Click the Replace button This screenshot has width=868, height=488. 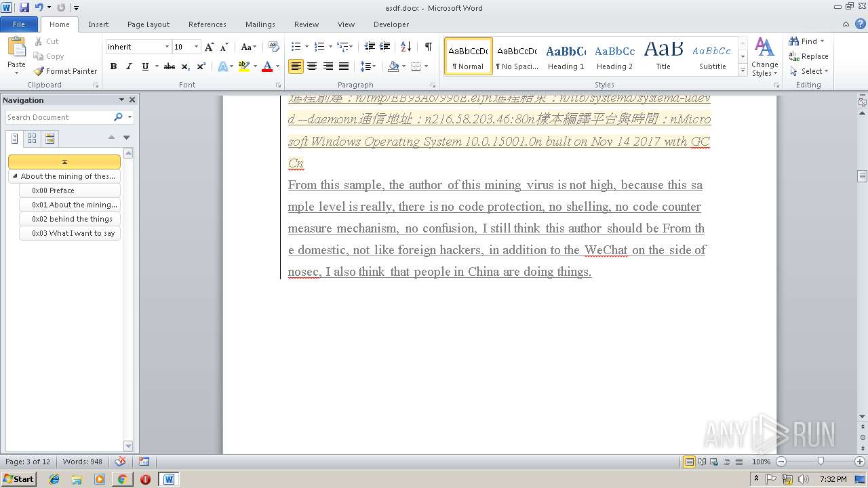point(808,56)
